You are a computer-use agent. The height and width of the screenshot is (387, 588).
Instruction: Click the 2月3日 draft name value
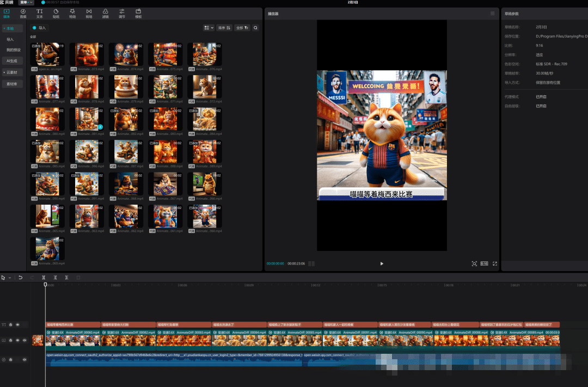pos(541,27)
